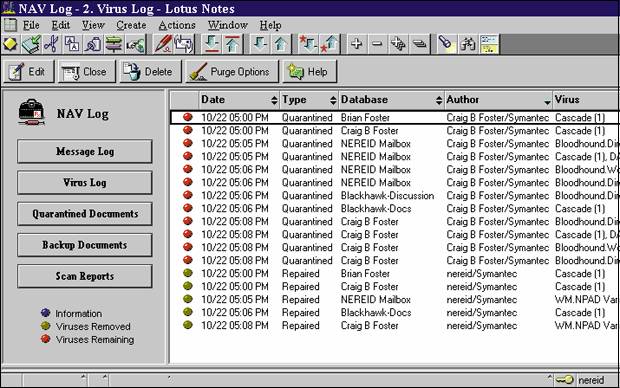Click the Expand All double-plus icon
The height and width of the screenshot is (388, 620).
(x=398, y=44)
